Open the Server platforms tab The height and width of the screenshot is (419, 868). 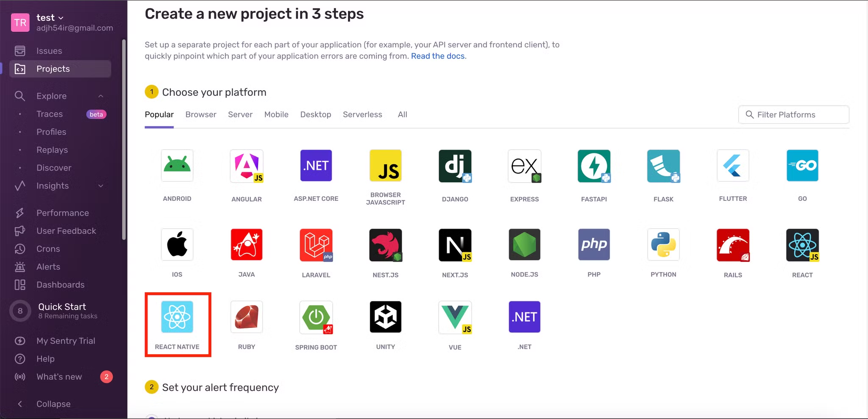click(240, 114)
